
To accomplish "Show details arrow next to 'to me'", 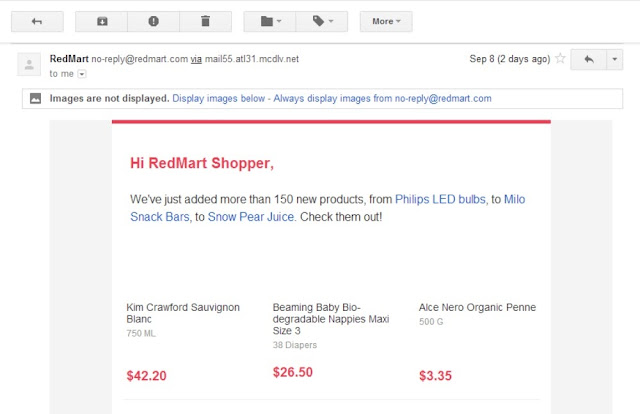I will (x=82, y=74).
